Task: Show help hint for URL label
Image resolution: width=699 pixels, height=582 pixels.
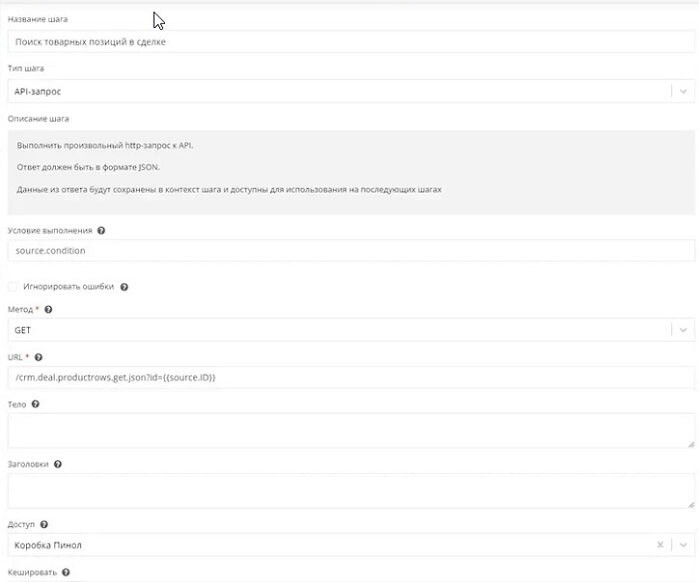Action: [38, 357]
